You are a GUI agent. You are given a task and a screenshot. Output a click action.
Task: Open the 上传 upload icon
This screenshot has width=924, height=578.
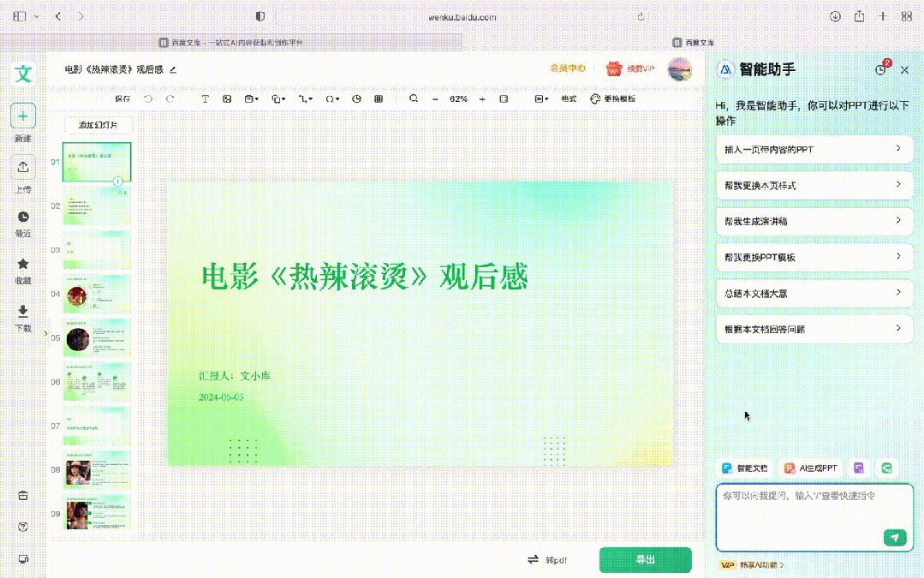tap(23, 167)
